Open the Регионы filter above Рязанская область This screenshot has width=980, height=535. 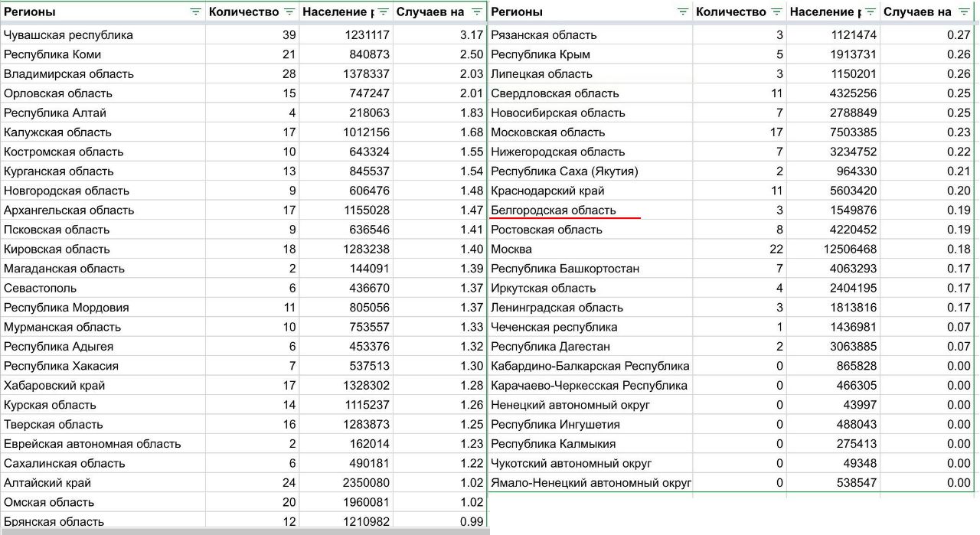pos(683,11)
